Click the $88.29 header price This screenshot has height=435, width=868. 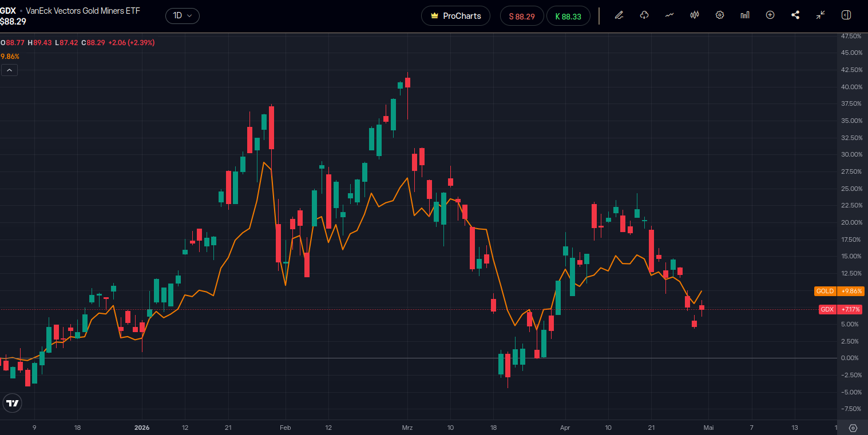13,22
